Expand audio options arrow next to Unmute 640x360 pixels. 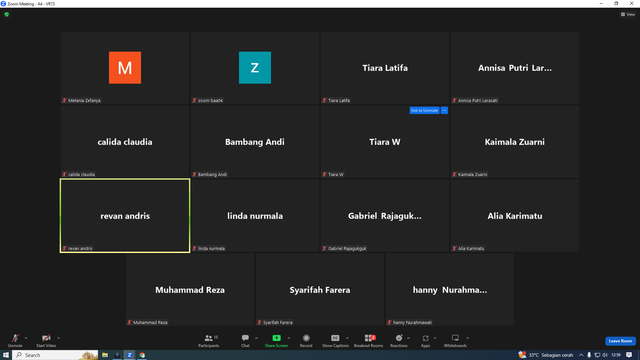coord(26,338)
